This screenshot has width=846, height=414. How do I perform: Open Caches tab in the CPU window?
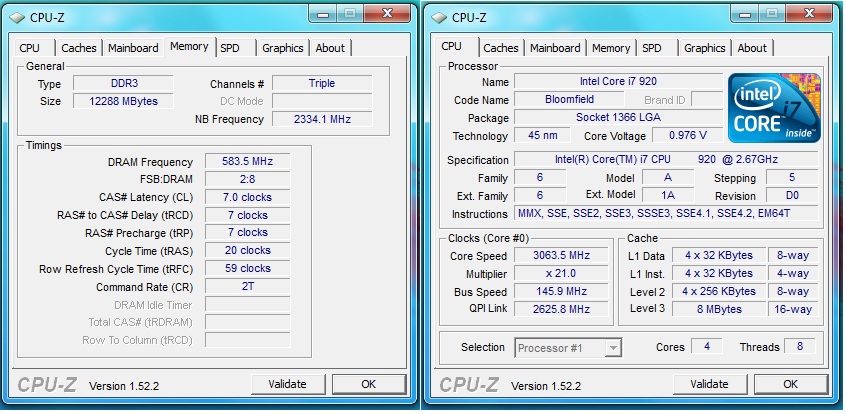501,48
